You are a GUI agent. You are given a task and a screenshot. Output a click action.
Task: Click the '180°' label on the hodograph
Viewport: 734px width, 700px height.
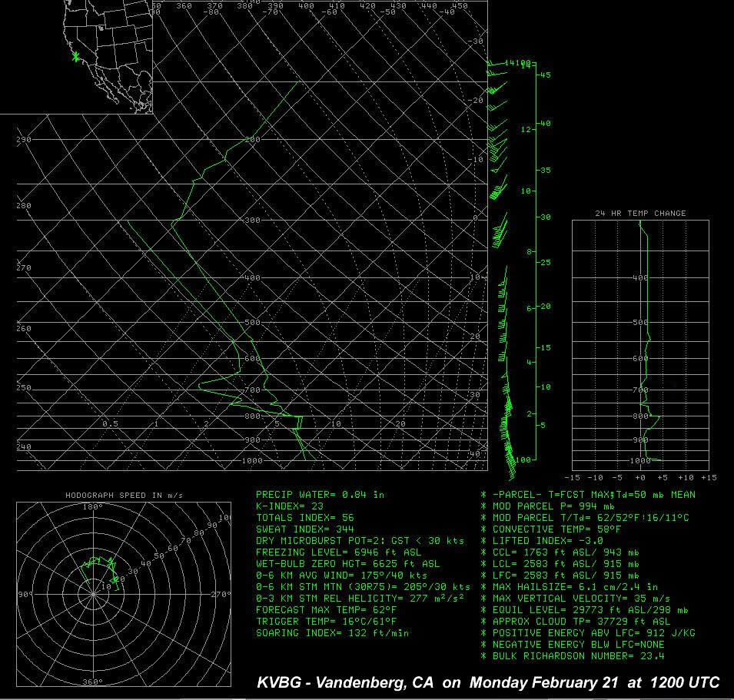(x=93, y=507)
